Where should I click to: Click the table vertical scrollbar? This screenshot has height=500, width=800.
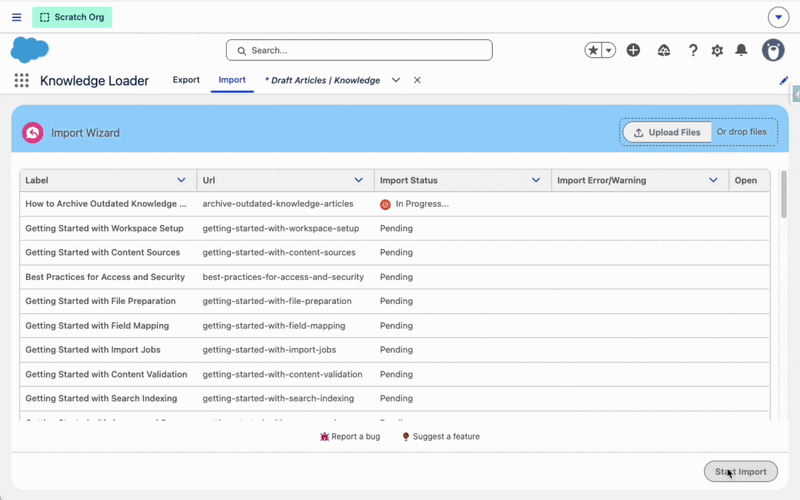pos(784,194)
